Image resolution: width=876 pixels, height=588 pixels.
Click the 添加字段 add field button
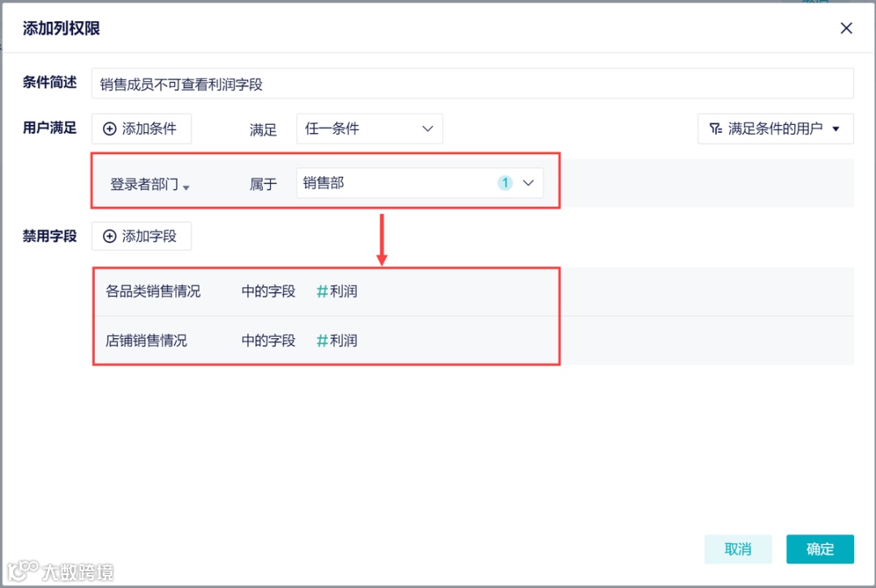pyautogui.click(x=141, y=236)
